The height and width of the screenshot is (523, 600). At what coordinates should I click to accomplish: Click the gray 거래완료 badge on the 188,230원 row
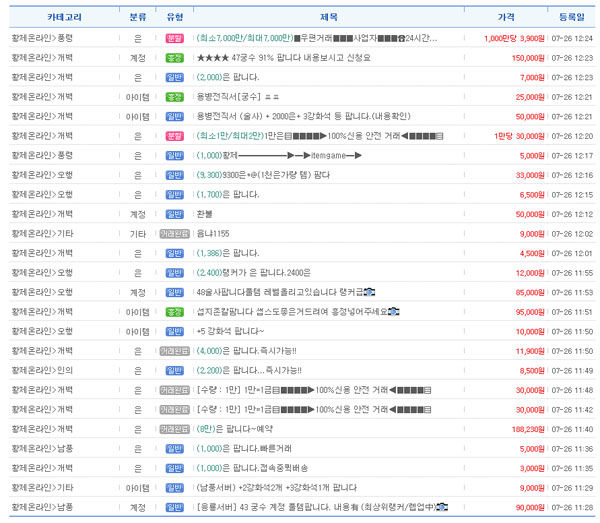(174, 429)
